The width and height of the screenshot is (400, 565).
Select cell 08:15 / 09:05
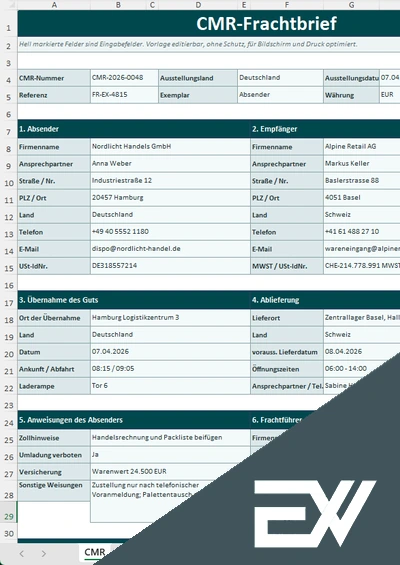pos(170,369)
